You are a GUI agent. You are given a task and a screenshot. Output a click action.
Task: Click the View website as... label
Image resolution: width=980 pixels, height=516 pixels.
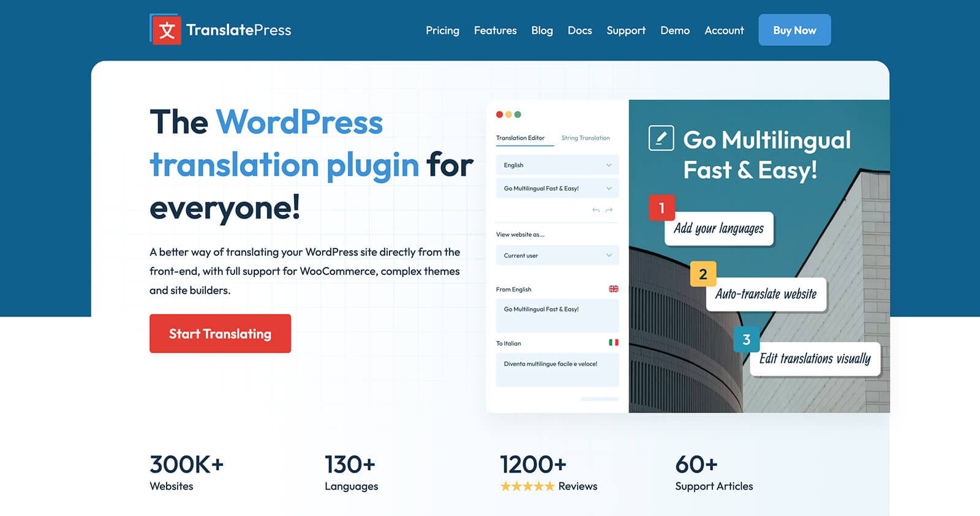(x=520, y=234)
